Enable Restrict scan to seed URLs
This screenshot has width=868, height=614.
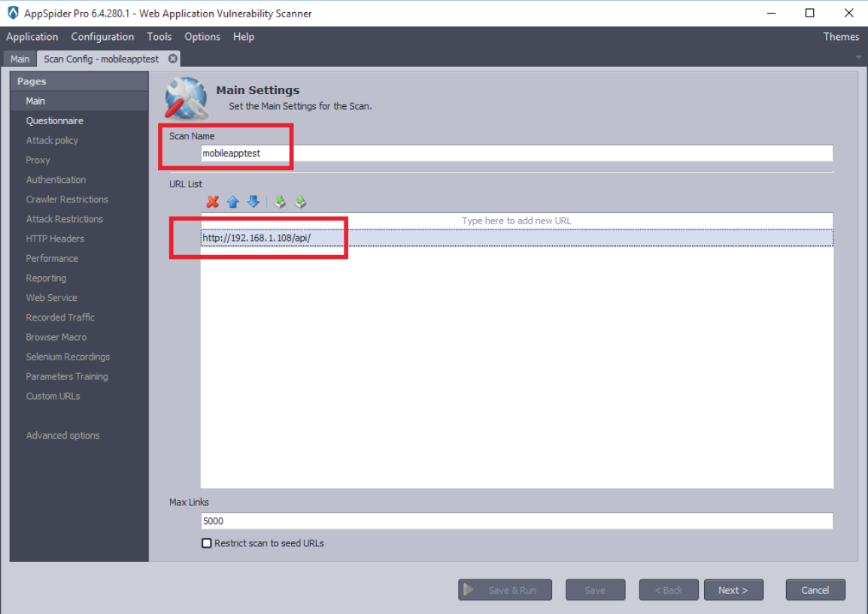click(207, 543)
